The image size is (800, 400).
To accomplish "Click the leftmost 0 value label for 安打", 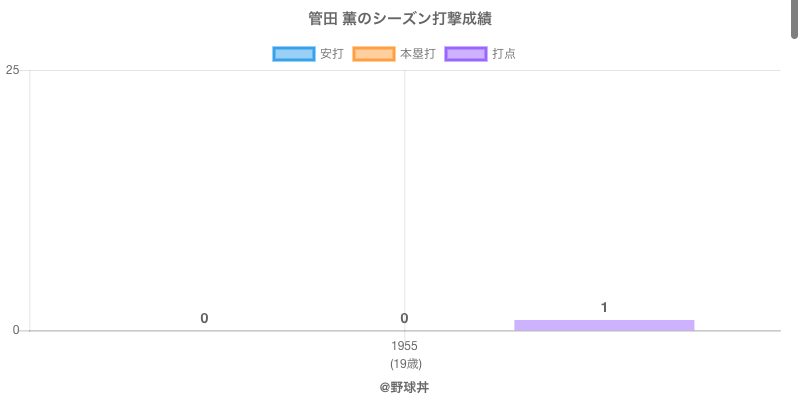I will [204, 318].
